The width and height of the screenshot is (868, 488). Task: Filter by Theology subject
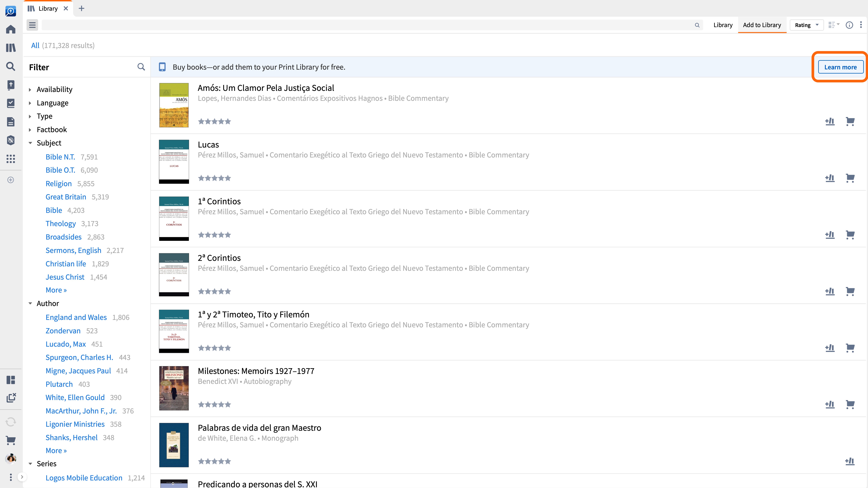click(61, 224)
